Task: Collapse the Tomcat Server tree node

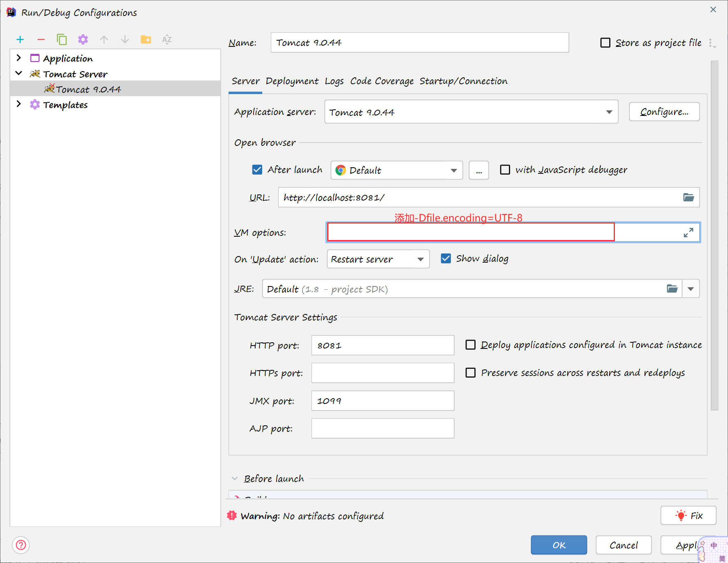Action: (x=18, y=74)
